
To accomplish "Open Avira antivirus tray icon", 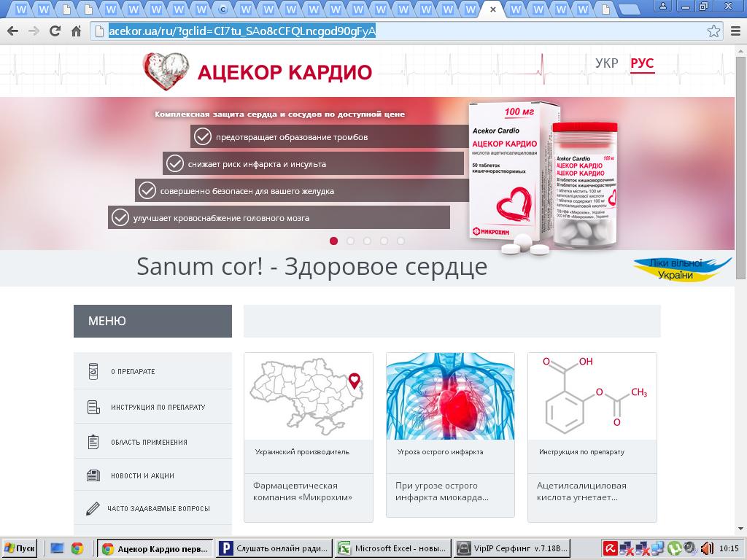I will point(610,548).
